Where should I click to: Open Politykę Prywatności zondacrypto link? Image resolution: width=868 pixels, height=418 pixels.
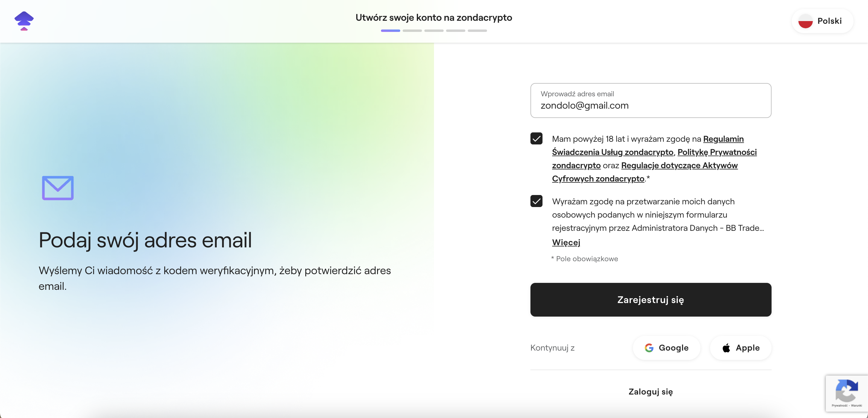[x=717, y=152]
